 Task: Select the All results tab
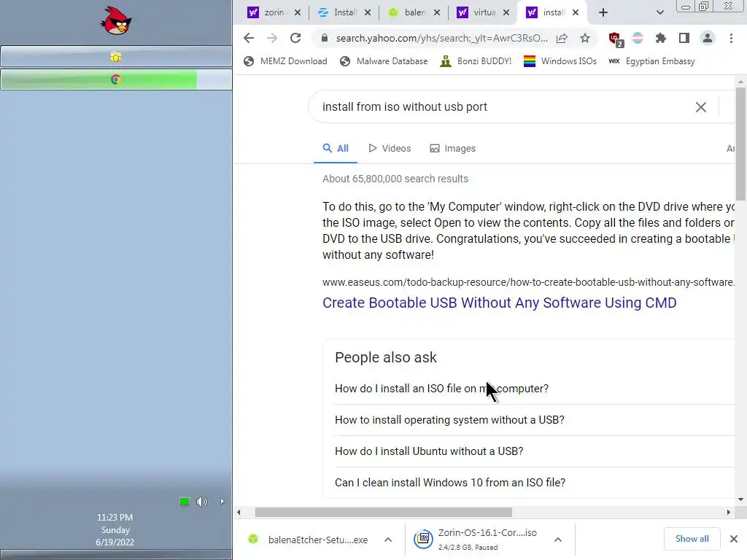pyautogui.click(x=336, y=149)
